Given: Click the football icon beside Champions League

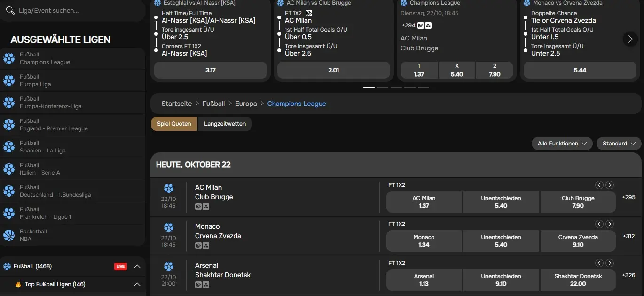Looking at the screenshot, I should click(x=9, y=58).
